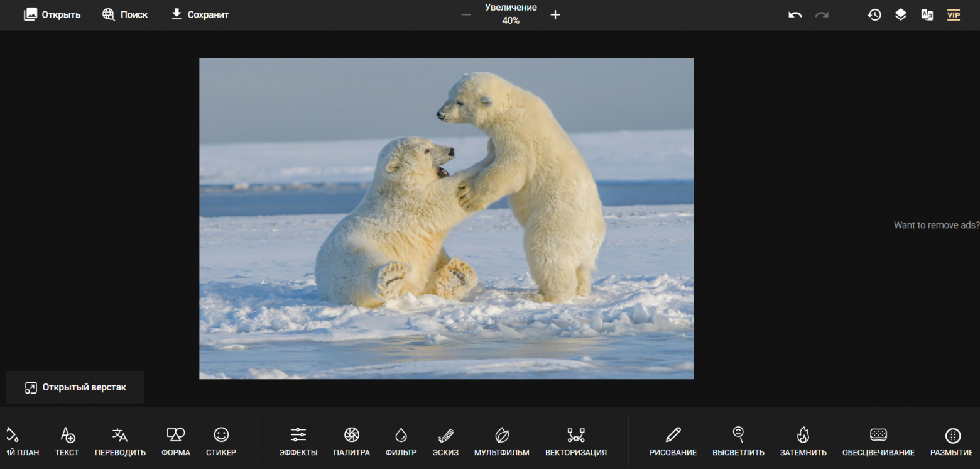Open the Форма shape tool
This screenshot has width=980, height=469.
pyautogui.click(x=175, y=440)
